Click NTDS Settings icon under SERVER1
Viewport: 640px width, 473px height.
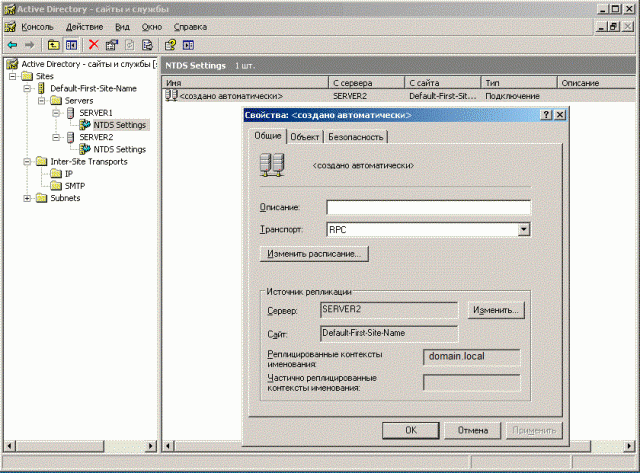[85, 124]
